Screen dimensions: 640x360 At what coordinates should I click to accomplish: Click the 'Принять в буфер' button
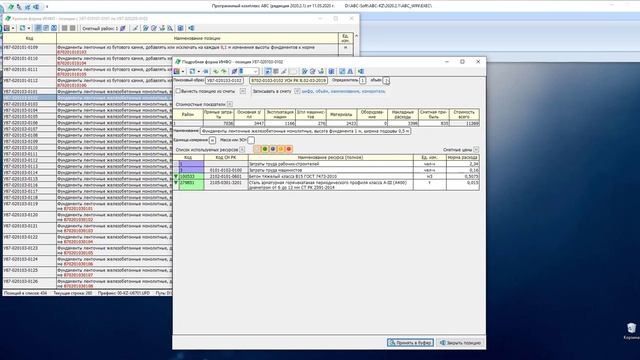[410, 343]
